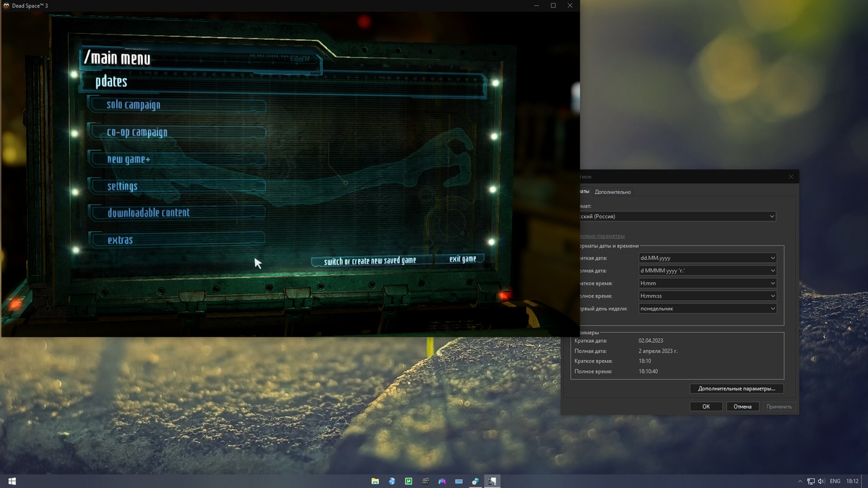This screenshot has width=868, height=488.
Task: Expand the понедельник first weekday dropdown
Action: point(708,308)
